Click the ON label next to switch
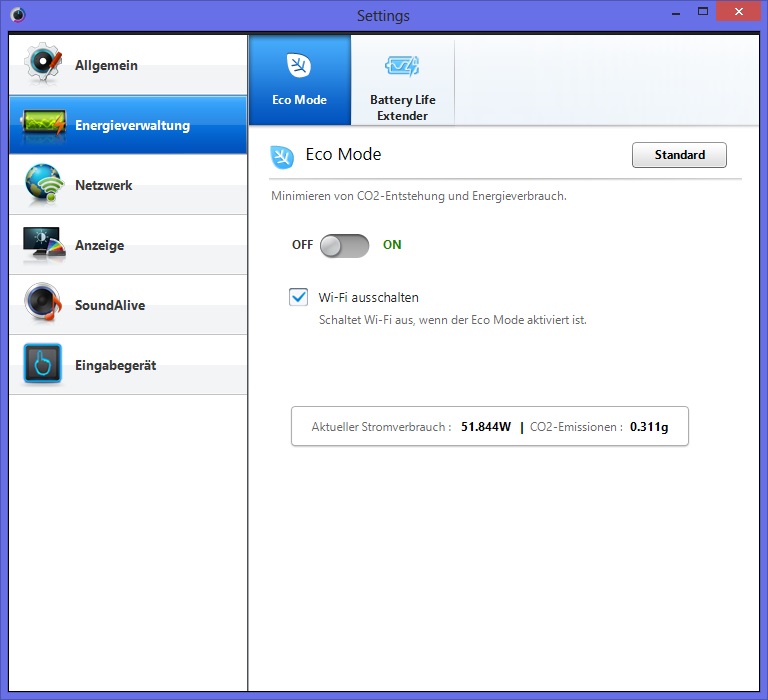This screenshot has height=700, width=768. click(392, 244)
